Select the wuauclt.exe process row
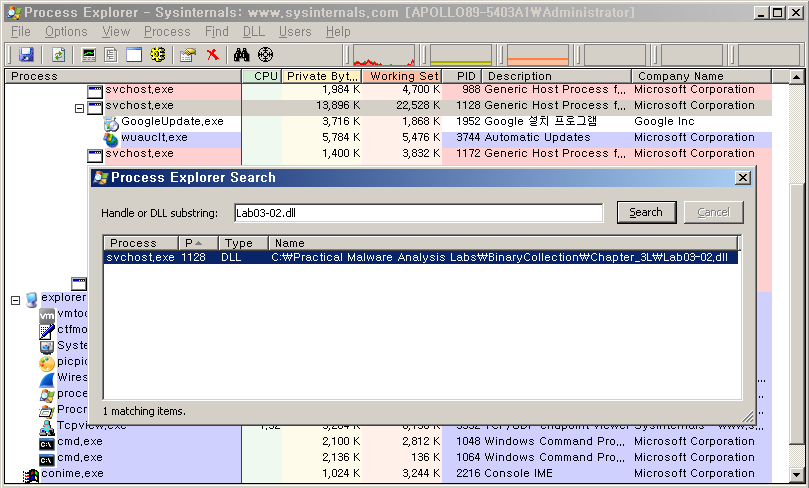809x488 pixels. (154, 138)
